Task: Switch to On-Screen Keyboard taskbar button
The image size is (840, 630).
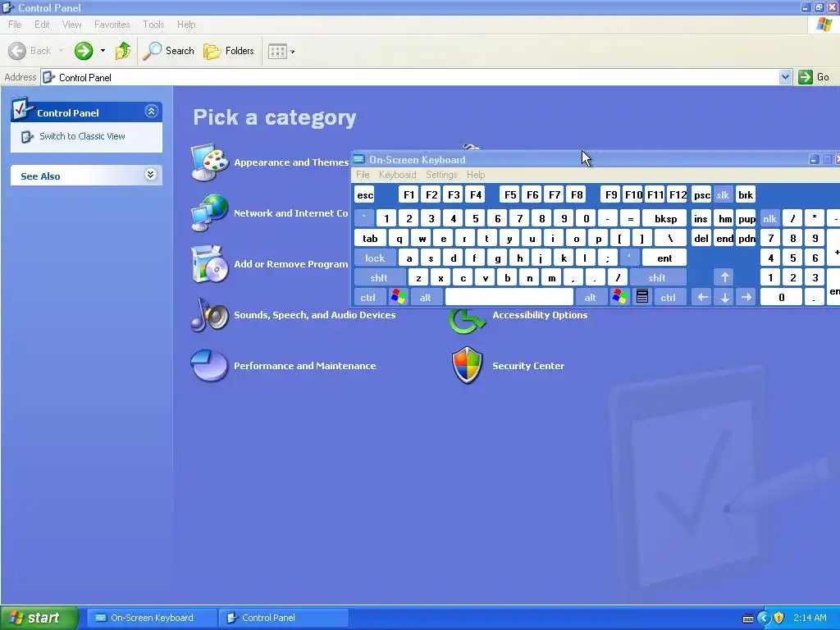Action: coord(152,618)
